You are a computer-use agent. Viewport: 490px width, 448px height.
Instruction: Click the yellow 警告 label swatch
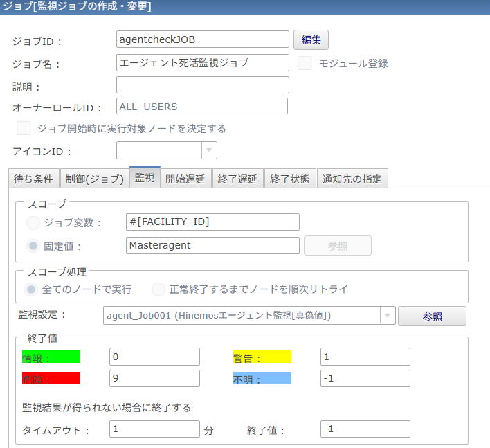(x=262, y=357)
